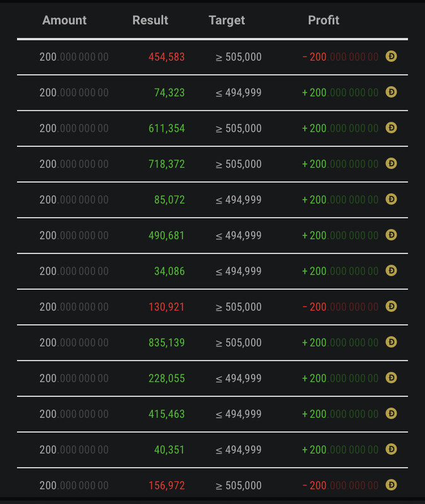Viewport: 425px width, 504px height.
Task: Click the Profit column header
Action: (x=324, y=20)
